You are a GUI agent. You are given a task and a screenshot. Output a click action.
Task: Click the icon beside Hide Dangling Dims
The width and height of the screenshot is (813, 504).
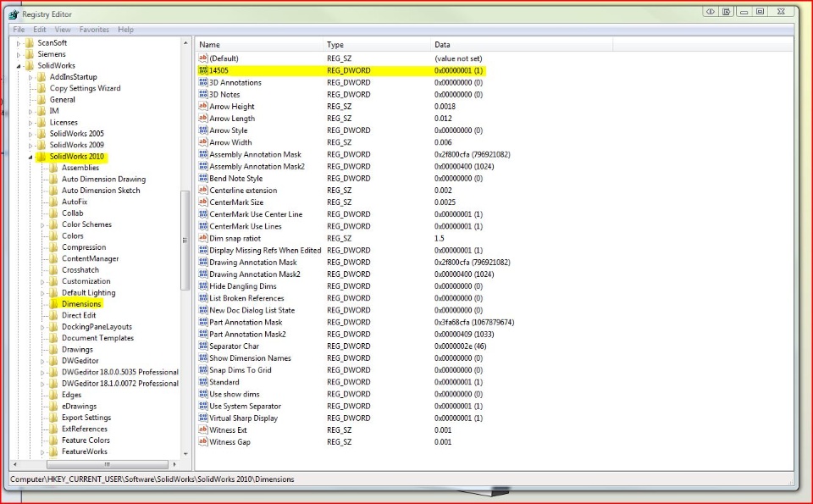click(x=203, y=285)
